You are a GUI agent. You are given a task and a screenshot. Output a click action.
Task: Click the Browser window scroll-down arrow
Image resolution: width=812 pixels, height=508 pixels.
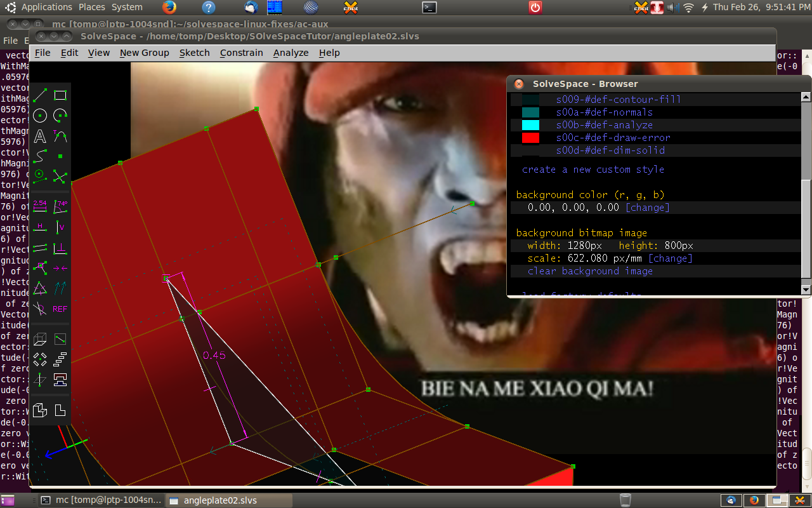pos(806,290)
